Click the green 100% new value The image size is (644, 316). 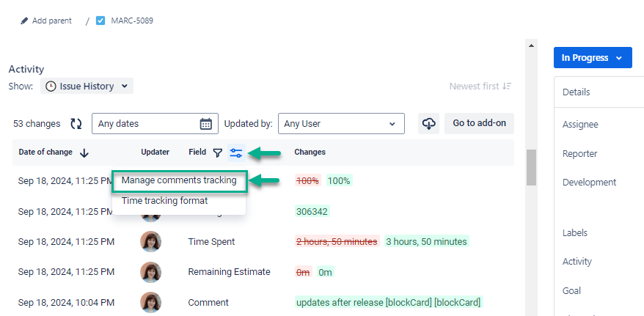[340, 180]
